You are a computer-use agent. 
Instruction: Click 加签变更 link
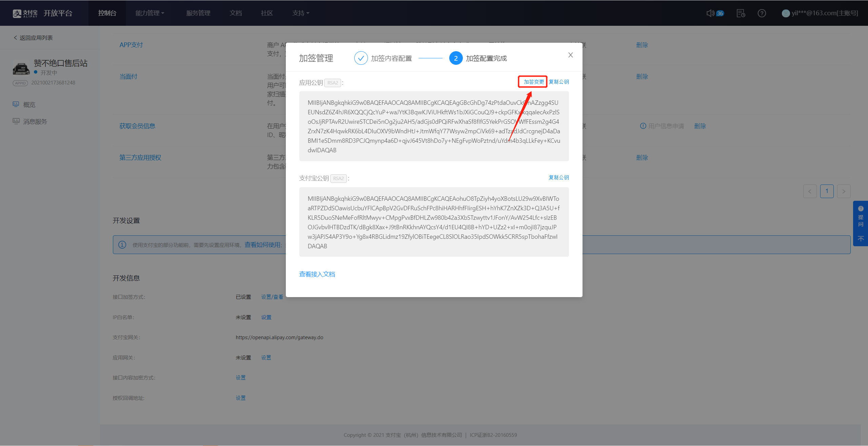(533, 82)
